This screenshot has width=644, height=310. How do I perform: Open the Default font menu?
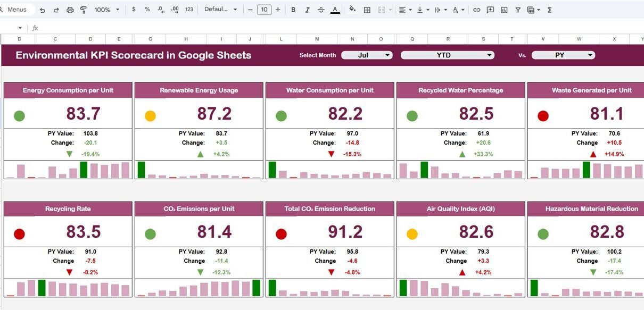pyautogui.click(x=221, y=10)
